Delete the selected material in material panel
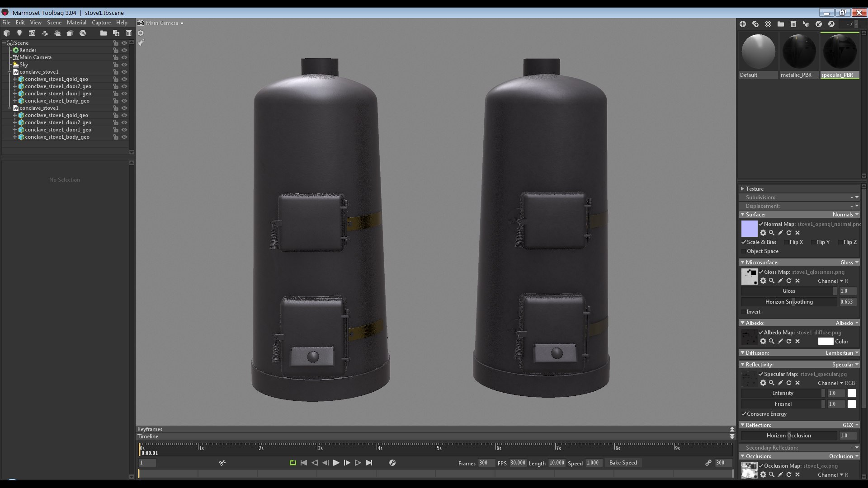 793,24
